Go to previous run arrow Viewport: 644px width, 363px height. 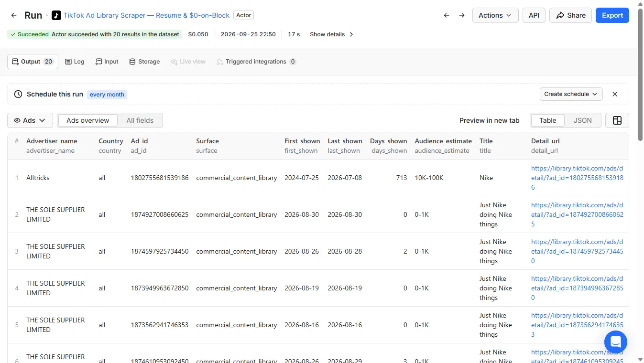coord(447,15)
